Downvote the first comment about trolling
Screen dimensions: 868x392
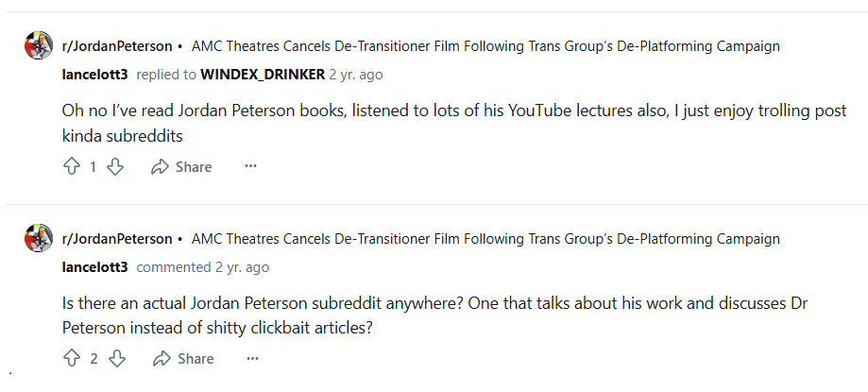pyautogui.click(x=115, y=166)
